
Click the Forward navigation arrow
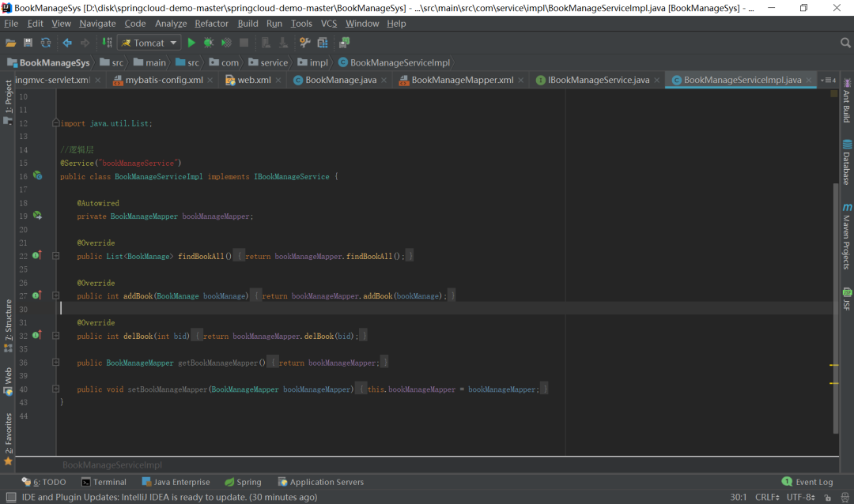pyautogui.click(x=85, y=43)
